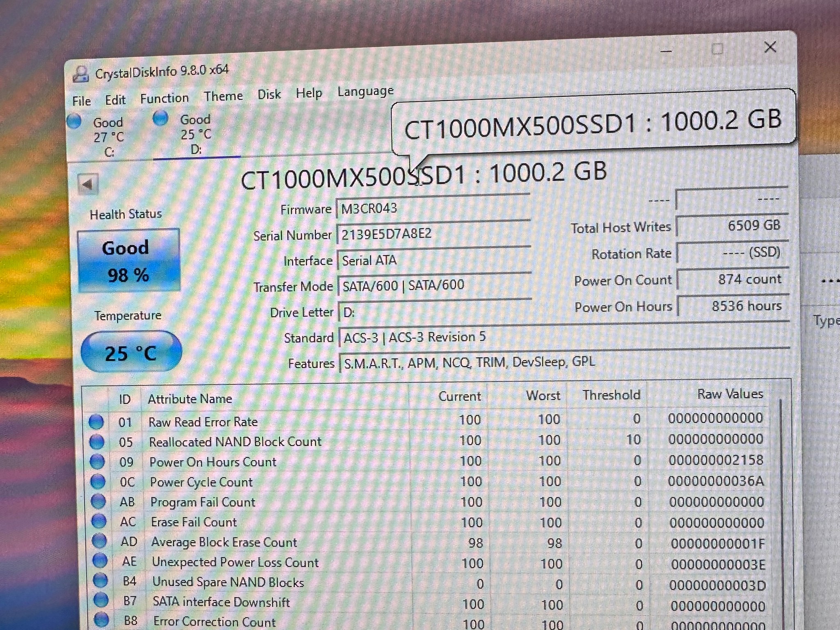Open the Edit menu
This screenshot has height=630, width=840.
pos(115,100)
